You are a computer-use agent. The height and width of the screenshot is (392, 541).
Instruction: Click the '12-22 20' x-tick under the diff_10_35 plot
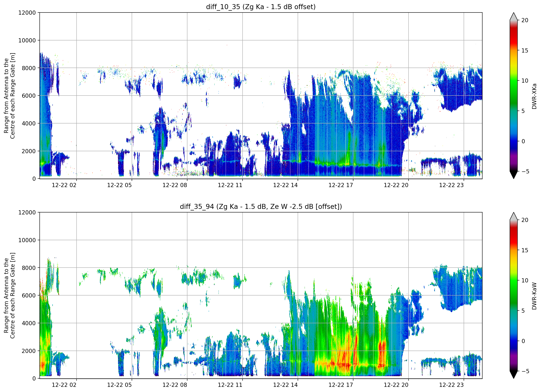[x=396, y=185]
